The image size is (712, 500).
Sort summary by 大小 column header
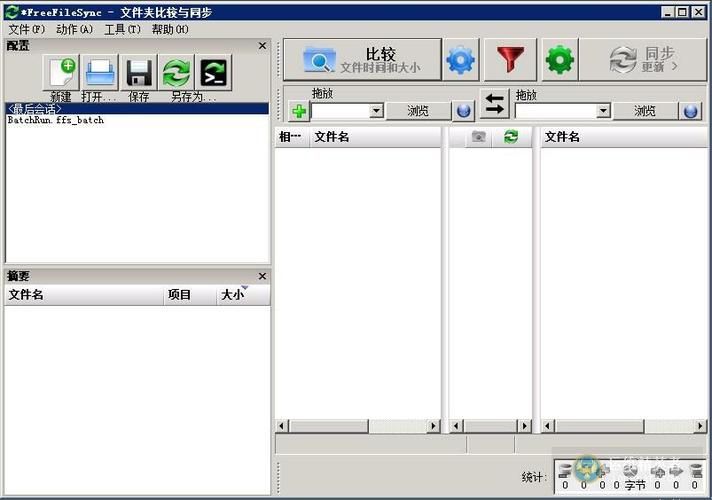coord(243,295)
